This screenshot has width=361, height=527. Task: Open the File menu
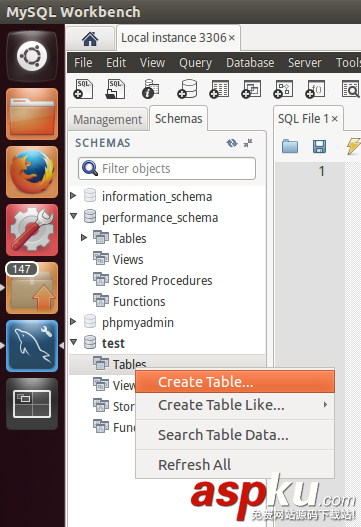83,63
